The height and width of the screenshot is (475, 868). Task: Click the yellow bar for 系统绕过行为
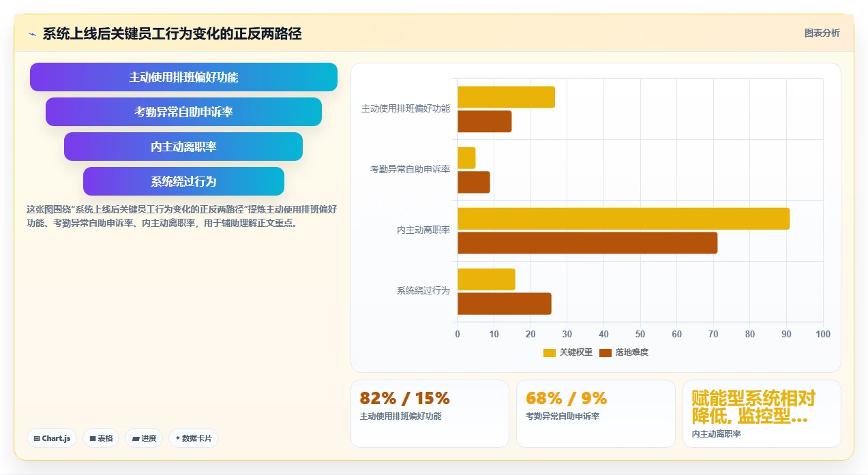[486, 279]
